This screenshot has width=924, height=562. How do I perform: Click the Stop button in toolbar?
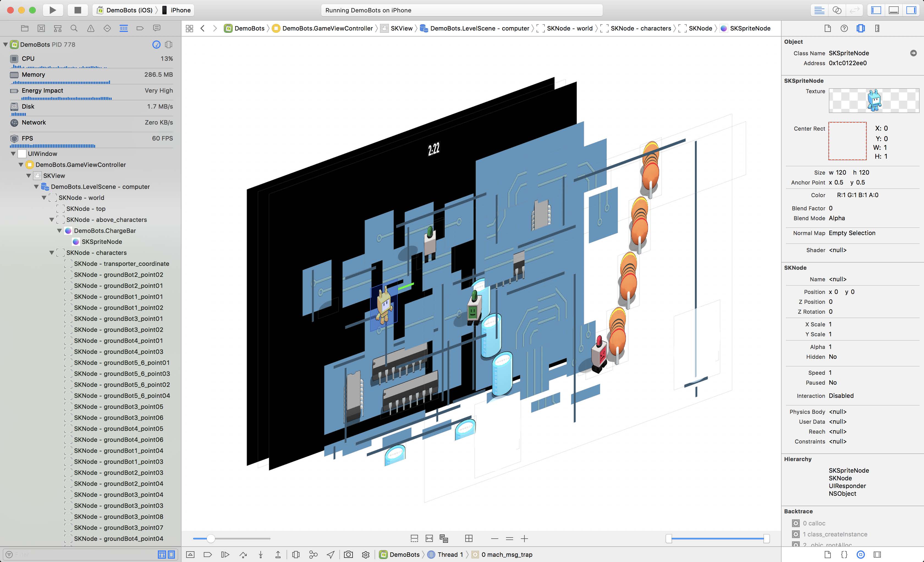pyautogui.click(x=78, y=10)
